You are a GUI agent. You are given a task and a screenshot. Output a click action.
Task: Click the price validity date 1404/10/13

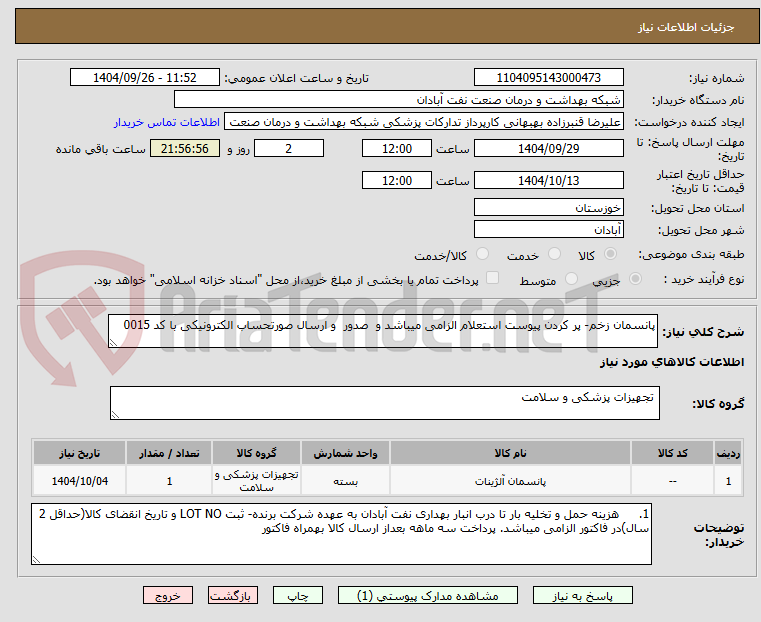(548, 180)
